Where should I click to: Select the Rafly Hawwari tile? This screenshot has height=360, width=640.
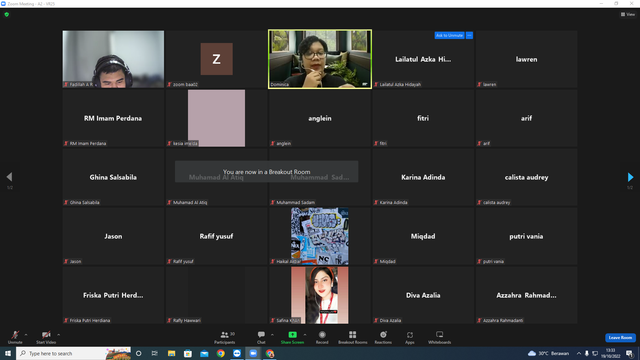click(216, 295)
